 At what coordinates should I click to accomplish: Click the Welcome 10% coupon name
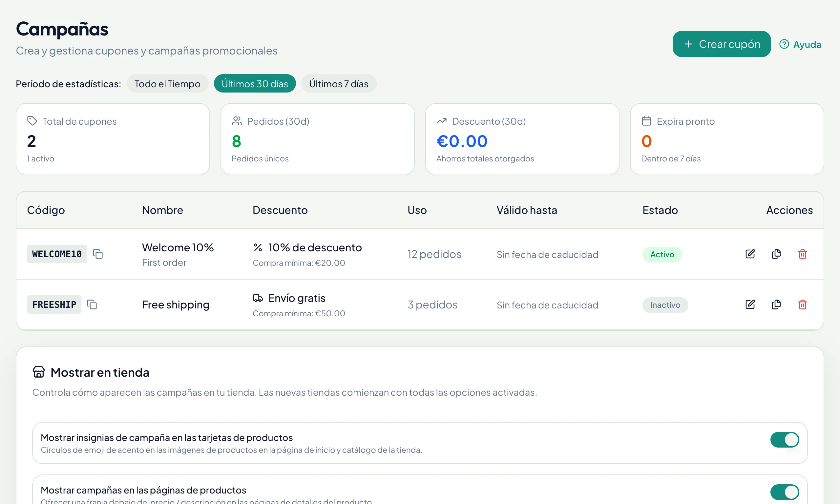[x=178, y=248]
